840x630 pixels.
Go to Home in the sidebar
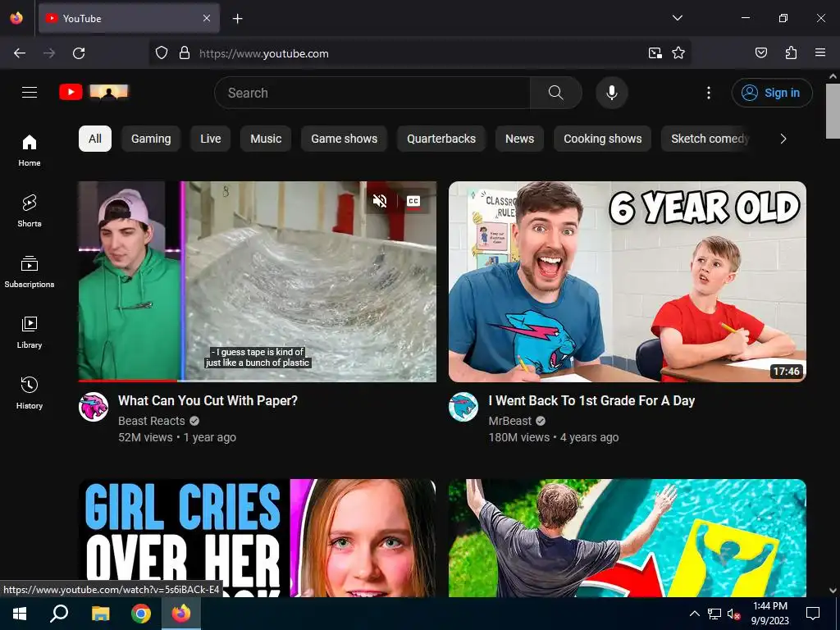30,151
